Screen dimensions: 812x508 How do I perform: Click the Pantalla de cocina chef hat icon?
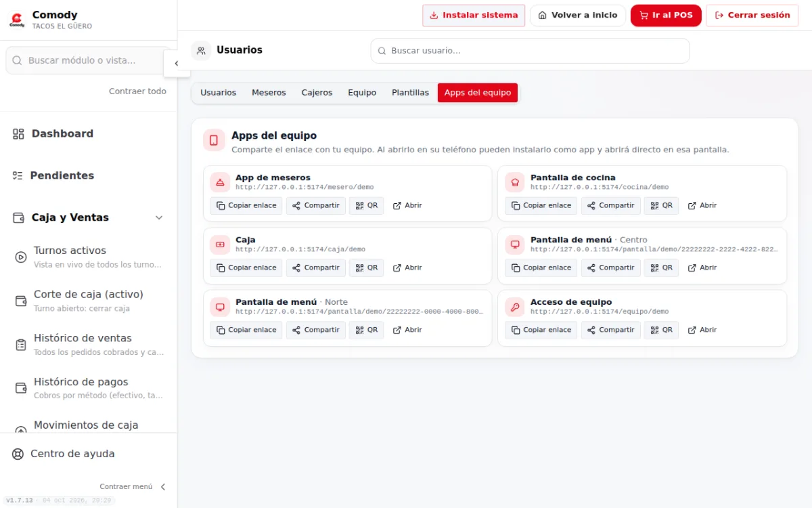coord(515,182)
